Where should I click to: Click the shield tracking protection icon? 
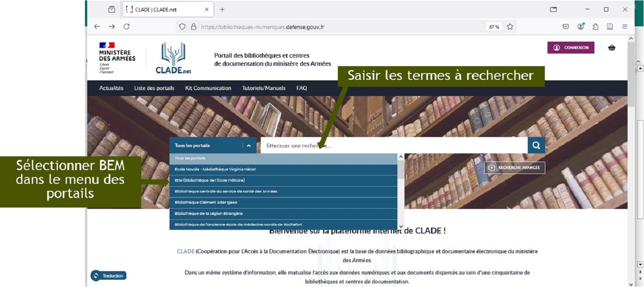click(182, 27)
